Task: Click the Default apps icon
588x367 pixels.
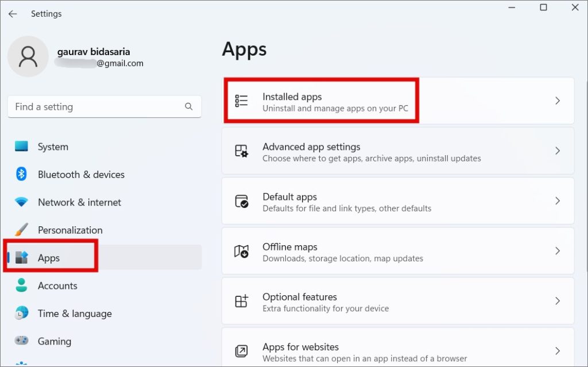Action: coord(242,201)
